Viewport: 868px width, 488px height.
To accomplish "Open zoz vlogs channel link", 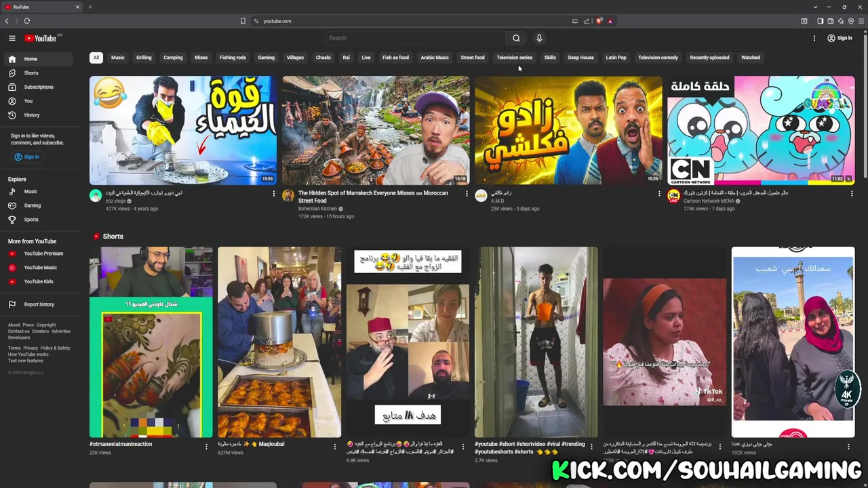I will pyautogui.click(x=116, y=201).
